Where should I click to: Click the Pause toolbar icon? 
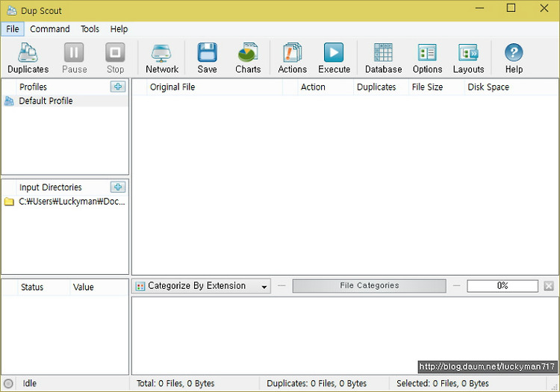pyautogui.click(x=74, y=57)
